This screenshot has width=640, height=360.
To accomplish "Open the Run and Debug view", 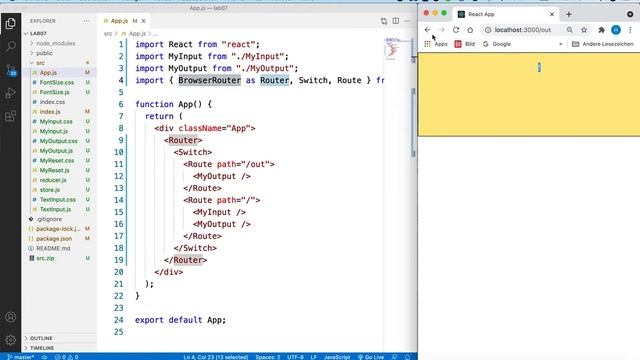I will pos(11,93).
